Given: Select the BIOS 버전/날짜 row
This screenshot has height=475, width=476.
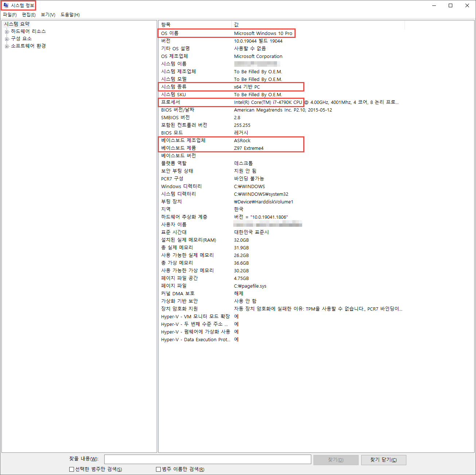Looking at the screenshot, I should [282, 110].
